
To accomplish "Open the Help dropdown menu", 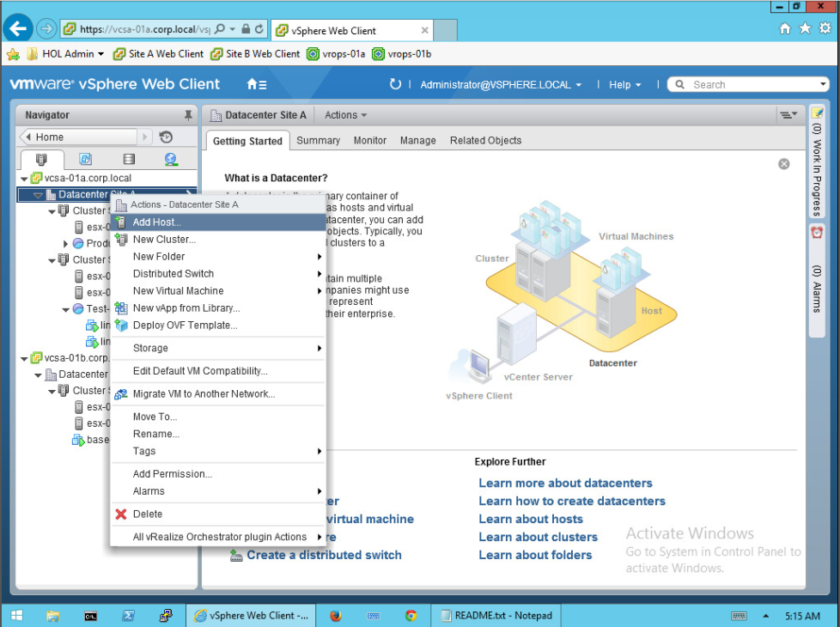I will [x=624, y=85].
